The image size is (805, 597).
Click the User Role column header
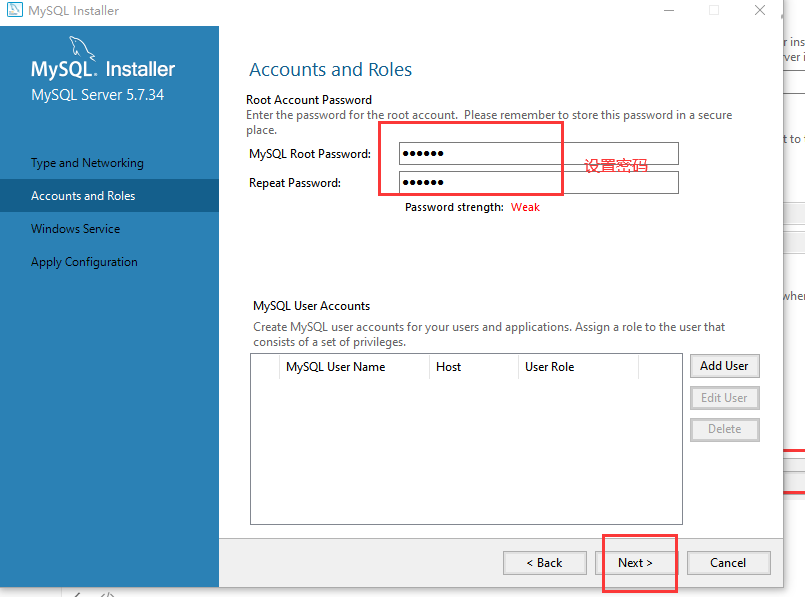click(579, 367)
